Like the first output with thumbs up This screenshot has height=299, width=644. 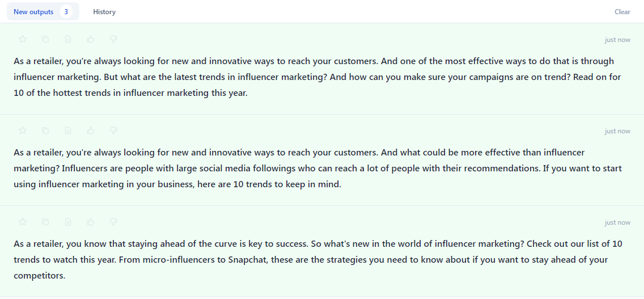tap(91, 39)
